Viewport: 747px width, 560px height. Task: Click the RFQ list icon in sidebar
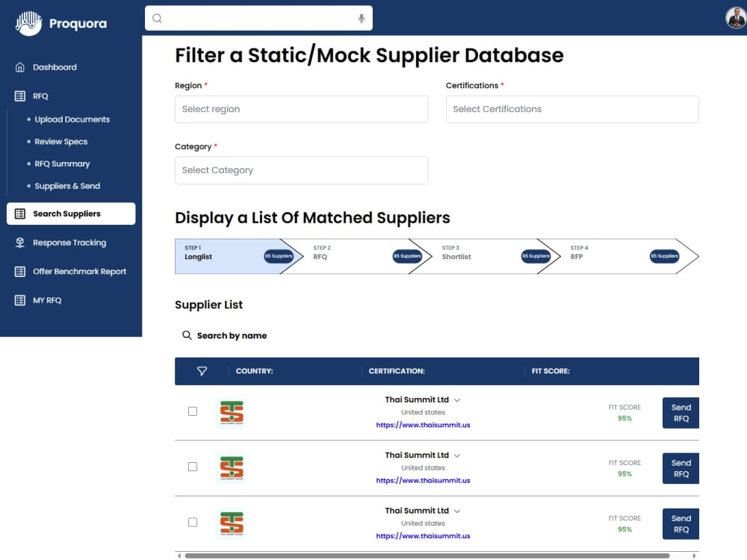coord(20,96)
